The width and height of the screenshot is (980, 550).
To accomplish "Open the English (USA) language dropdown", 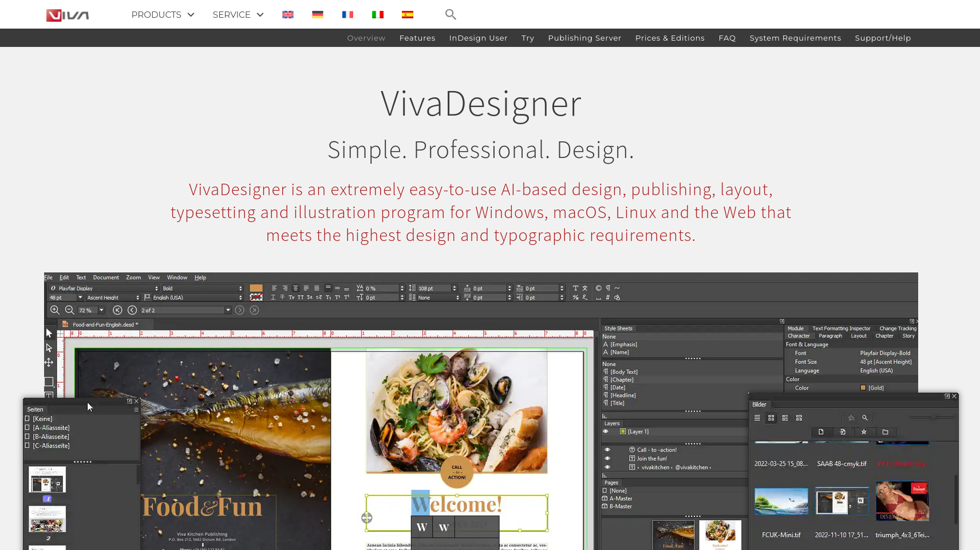I will tap(197, 298).
